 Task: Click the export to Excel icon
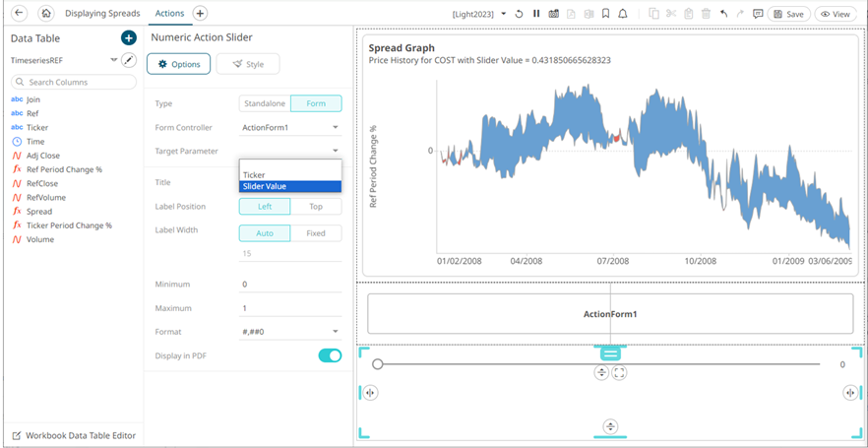[x=589, y=14]
